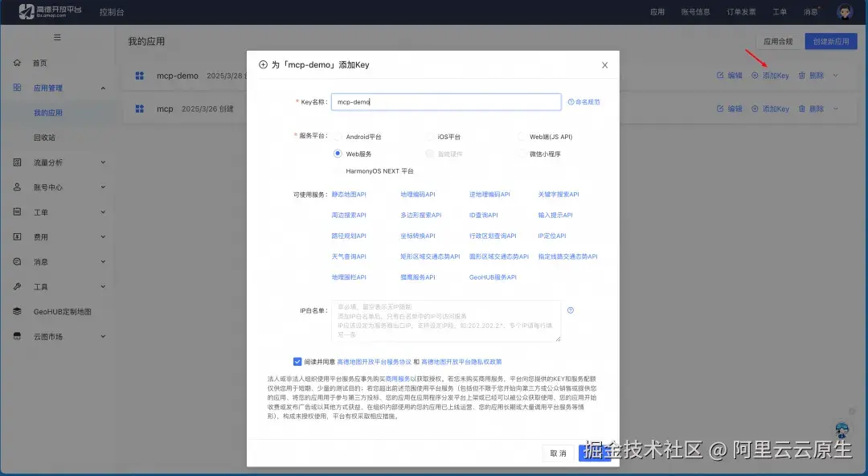The image size is (868, 476).
Task: Switch to 控制台 in the top bar
Action: tap(111, 11)
